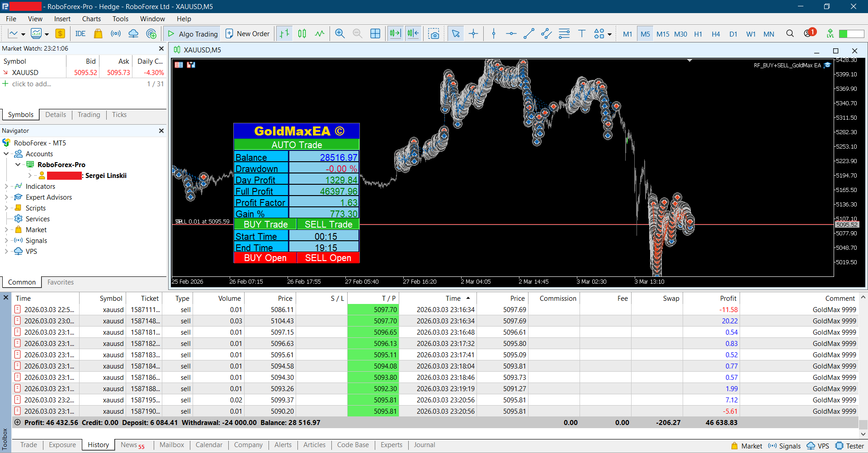Click the green LVL indicator icon
Viewport: 868px width, 453px height.
pyautogui.click(x=830, y=33)
